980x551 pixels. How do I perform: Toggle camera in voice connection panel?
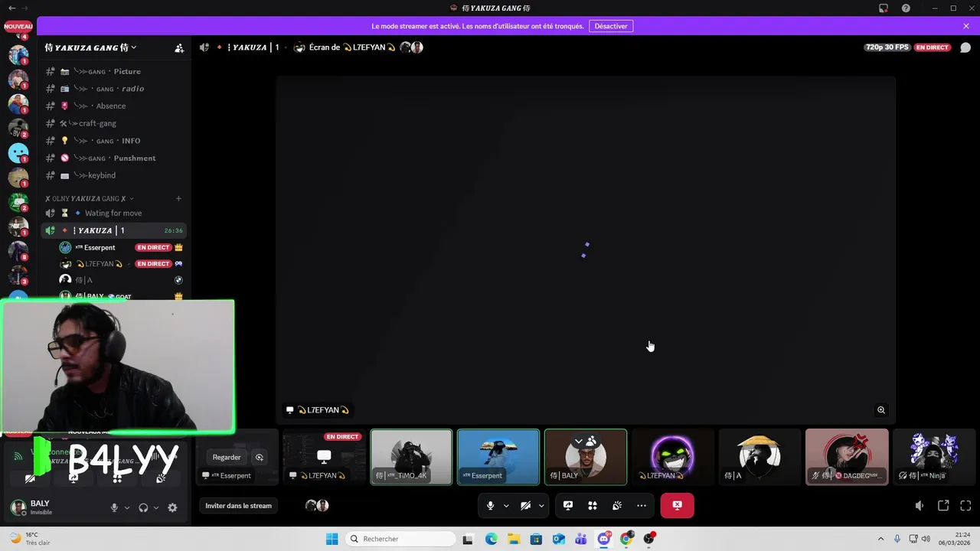[x=30, y=478]
